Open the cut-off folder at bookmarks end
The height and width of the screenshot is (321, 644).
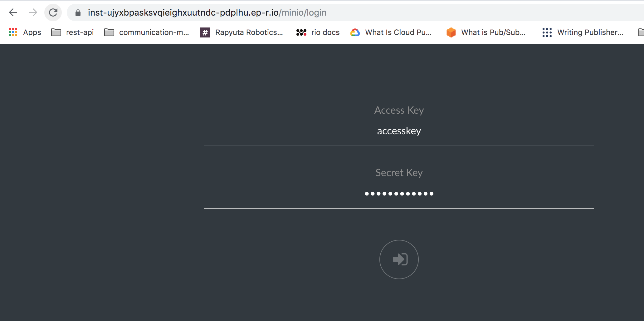pos(641,32)
